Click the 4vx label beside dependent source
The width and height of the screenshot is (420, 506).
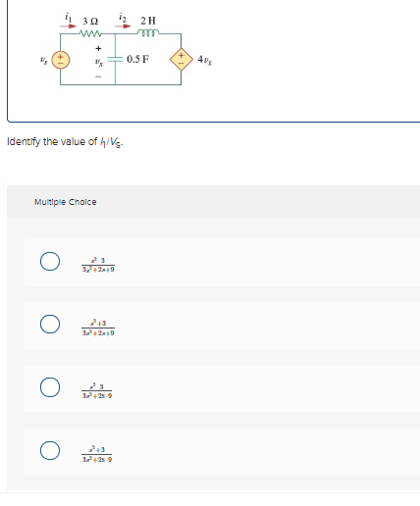[205, 60]
